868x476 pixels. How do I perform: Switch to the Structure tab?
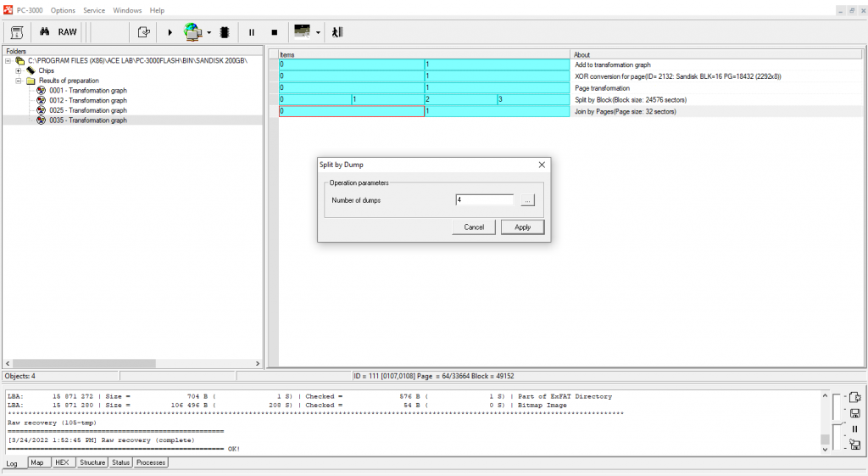pos(92,462)
